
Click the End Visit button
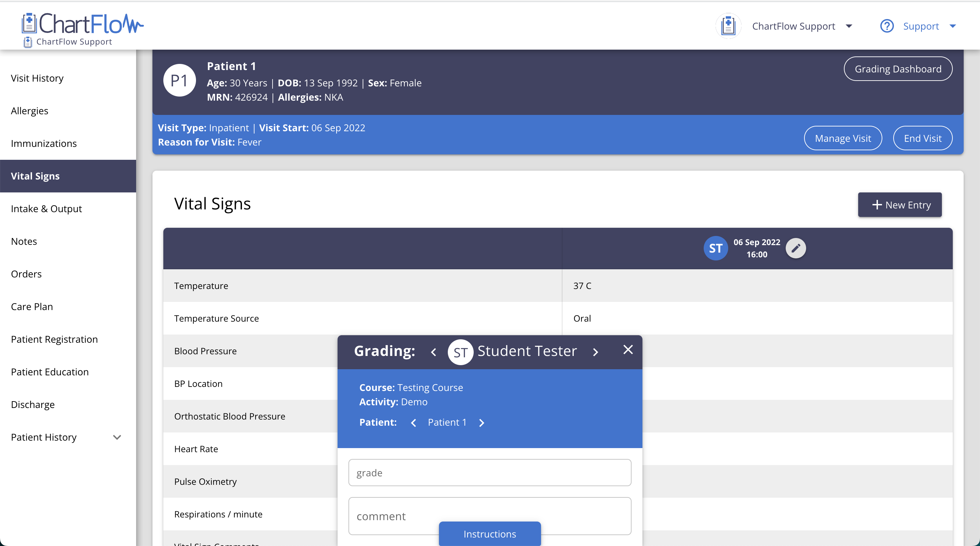pos(922,138)
